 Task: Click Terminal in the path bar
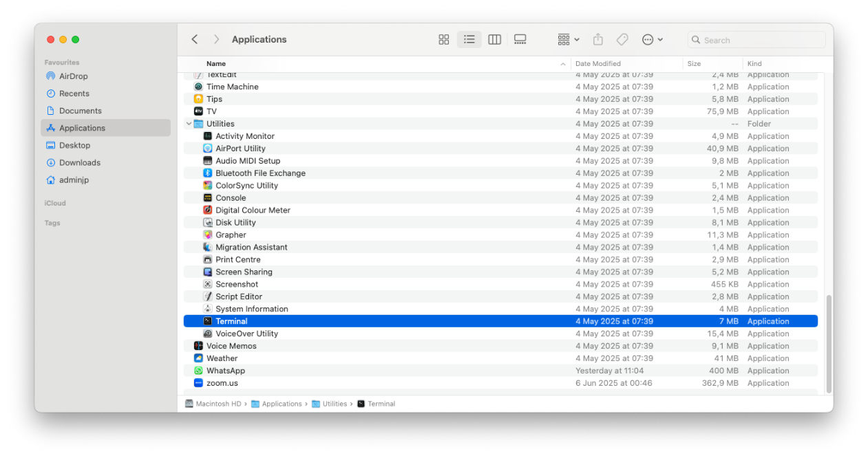[376, 404]
